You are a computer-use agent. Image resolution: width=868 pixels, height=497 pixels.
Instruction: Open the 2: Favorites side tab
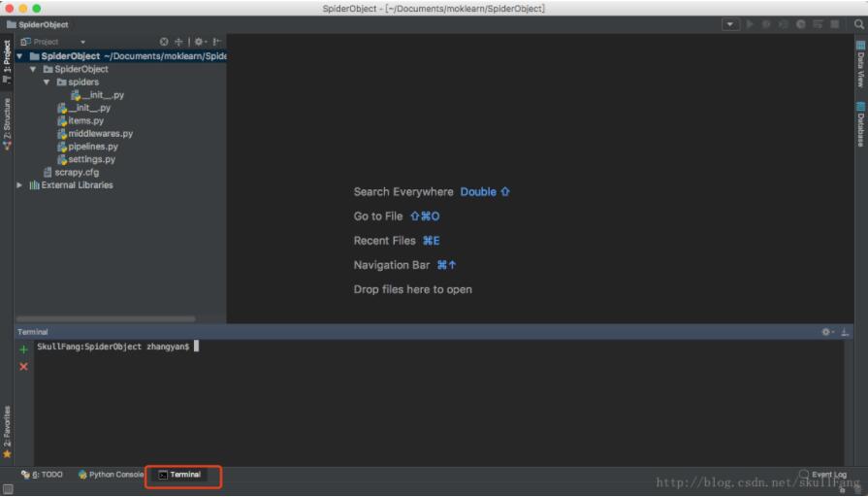[x=7, y=432]
